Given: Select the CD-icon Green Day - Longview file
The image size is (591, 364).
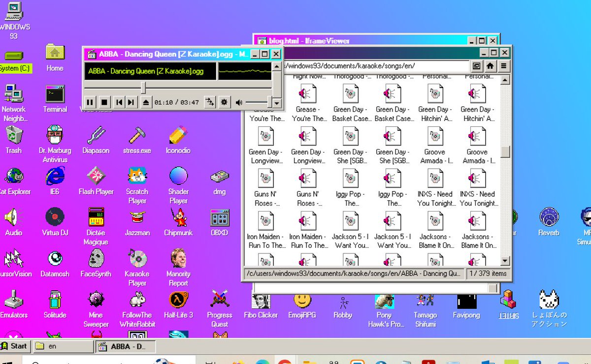Looking at the screenshot, I should 266,146.
